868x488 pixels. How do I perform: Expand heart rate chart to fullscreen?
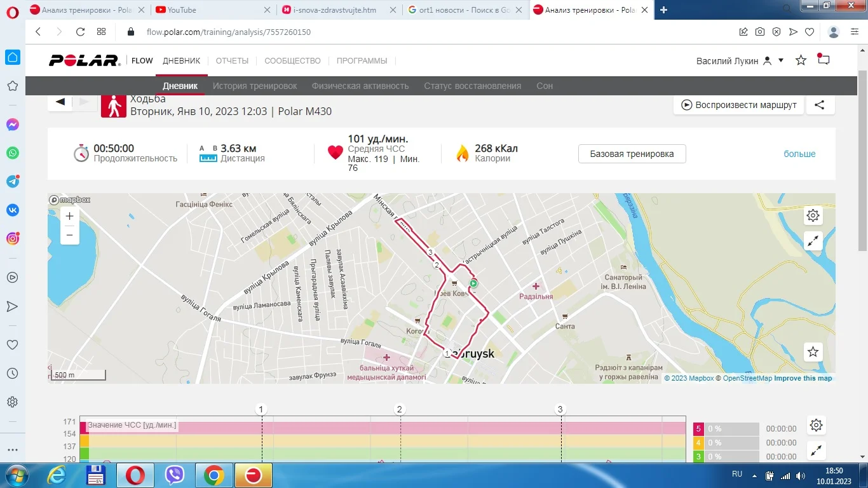817,451
